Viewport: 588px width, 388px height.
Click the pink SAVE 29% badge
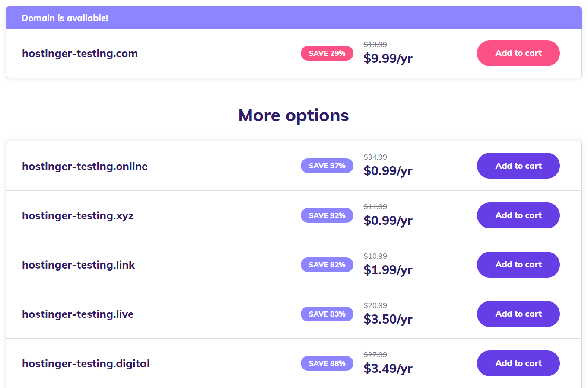pyautogui.click(x=327, y=53)
